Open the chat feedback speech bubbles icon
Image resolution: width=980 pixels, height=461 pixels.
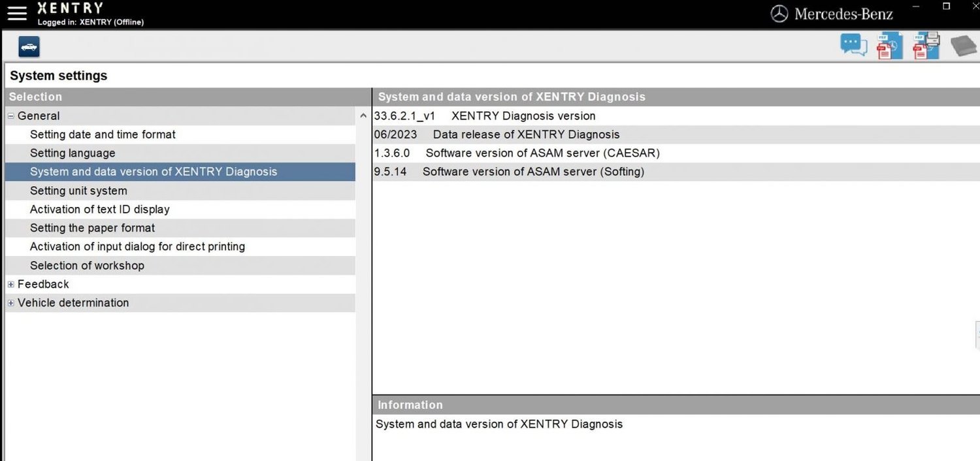[x=853, y=45]
